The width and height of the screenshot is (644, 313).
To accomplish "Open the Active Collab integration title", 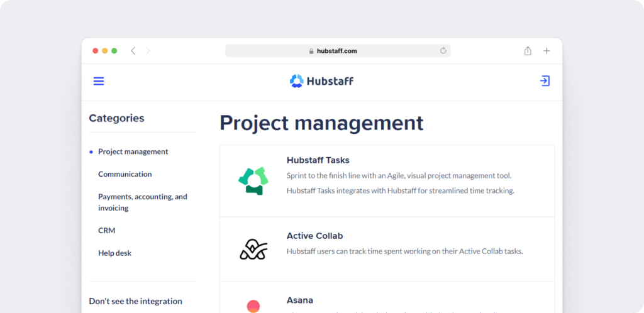I will pyautogui.click(x=314, y=236).
